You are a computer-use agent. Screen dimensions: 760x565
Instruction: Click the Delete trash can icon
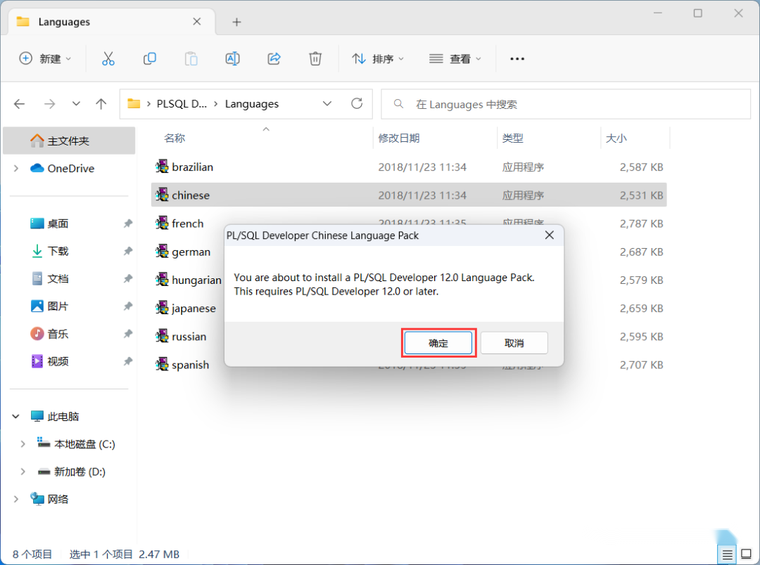(x=315, y=59)
